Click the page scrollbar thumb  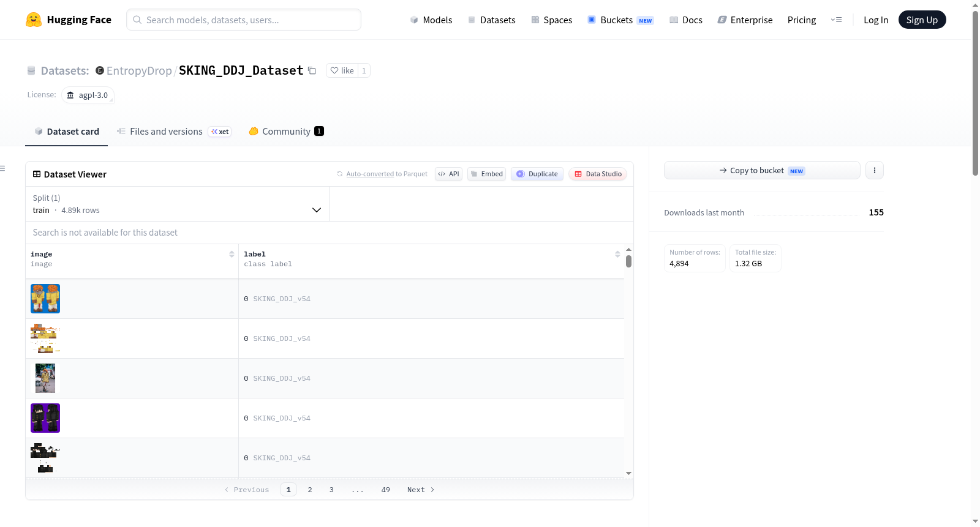[976, 93]
